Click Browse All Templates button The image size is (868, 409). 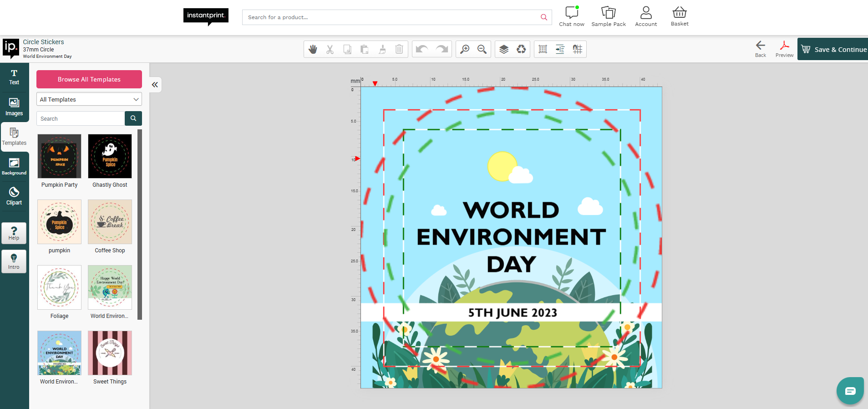(89, 79)
